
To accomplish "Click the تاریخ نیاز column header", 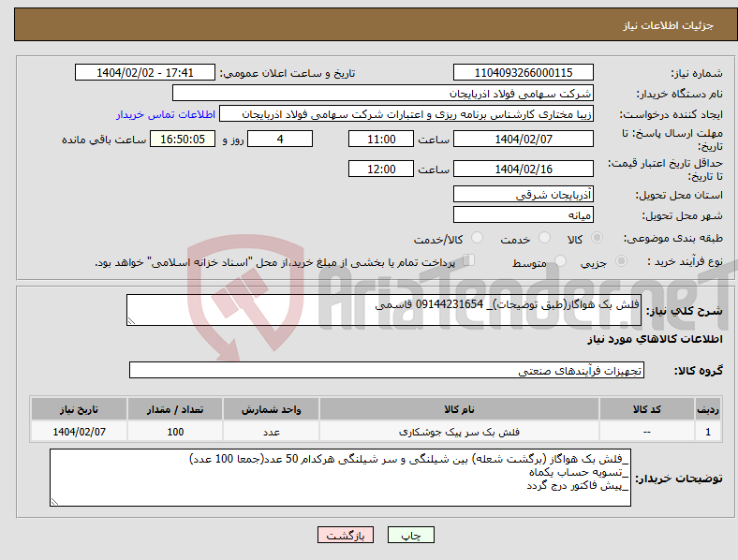I will 79,409.
